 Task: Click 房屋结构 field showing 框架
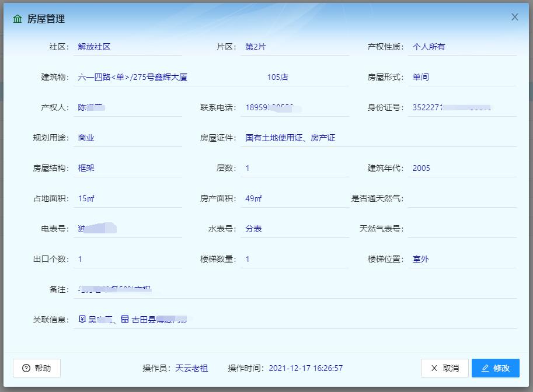[127, 168]
